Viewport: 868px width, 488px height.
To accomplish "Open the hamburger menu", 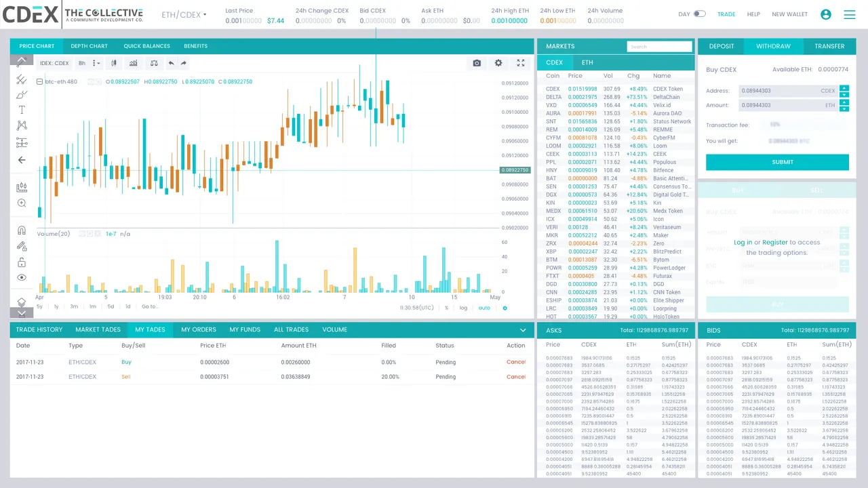I will pos(849,14).
